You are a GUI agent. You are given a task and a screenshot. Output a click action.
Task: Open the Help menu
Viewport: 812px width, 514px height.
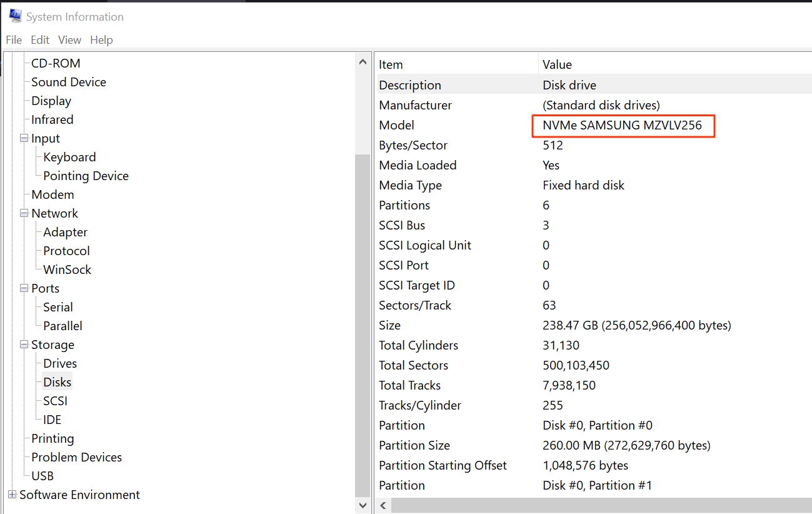[x=101, y=40]
